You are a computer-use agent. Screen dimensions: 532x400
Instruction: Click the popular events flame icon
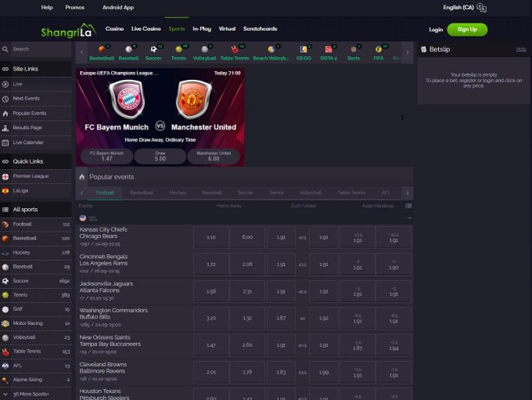[82, 177]
